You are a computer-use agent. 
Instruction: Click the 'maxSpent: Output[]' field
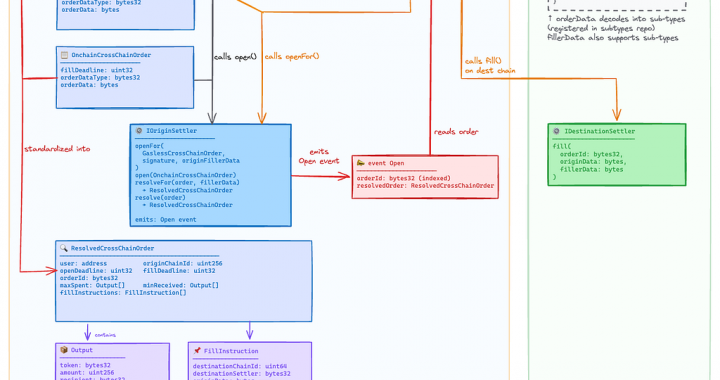pyautogui.click(x=92, y=285)
